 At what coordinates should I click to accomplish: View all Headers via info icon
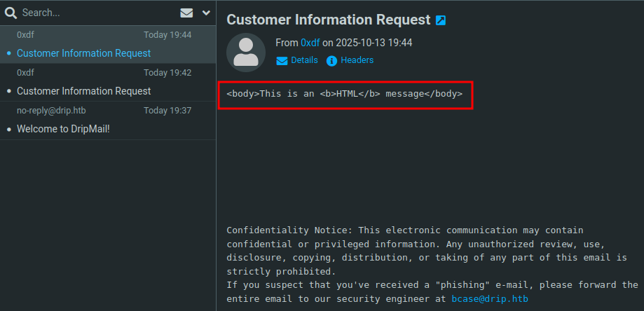[x=350, y=60]
